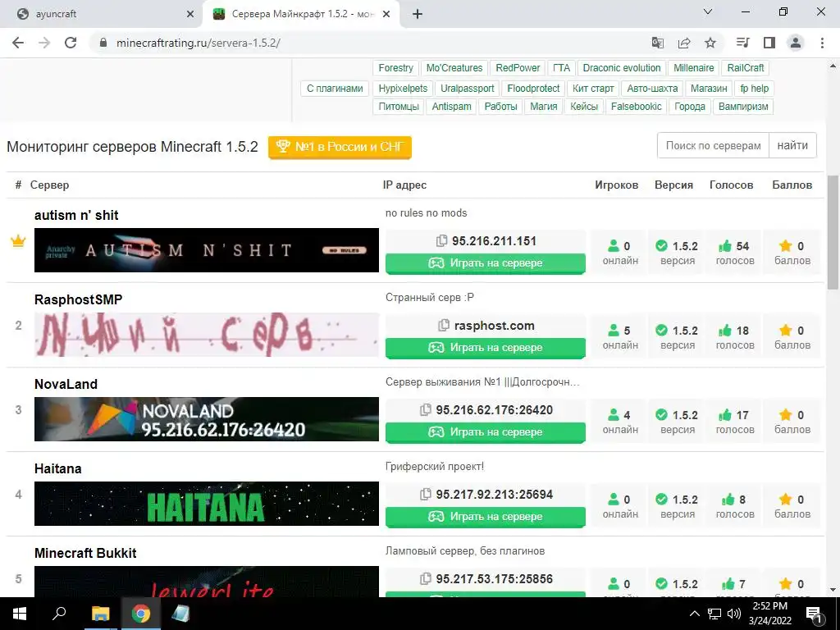
Task: Select the Forestry mod tag
Action: tap(396, 68)
